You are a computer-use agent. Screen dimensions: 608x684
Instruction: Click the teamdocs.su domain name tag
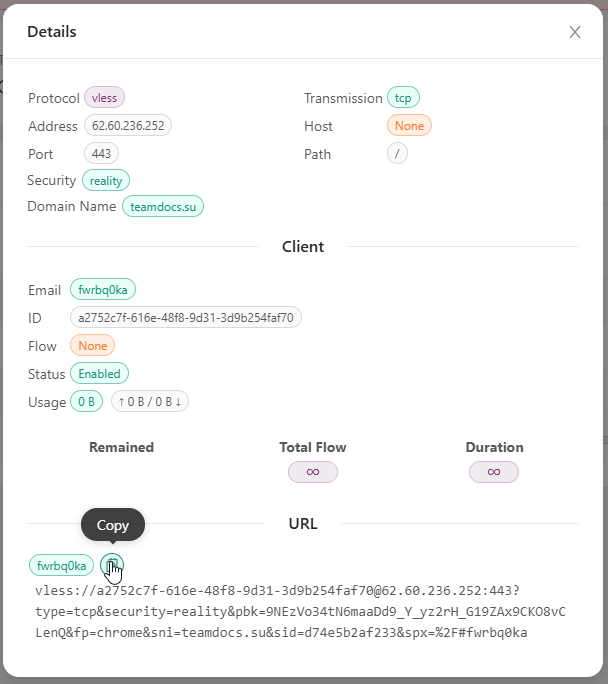pyautogui.click(x=163, y=207)
